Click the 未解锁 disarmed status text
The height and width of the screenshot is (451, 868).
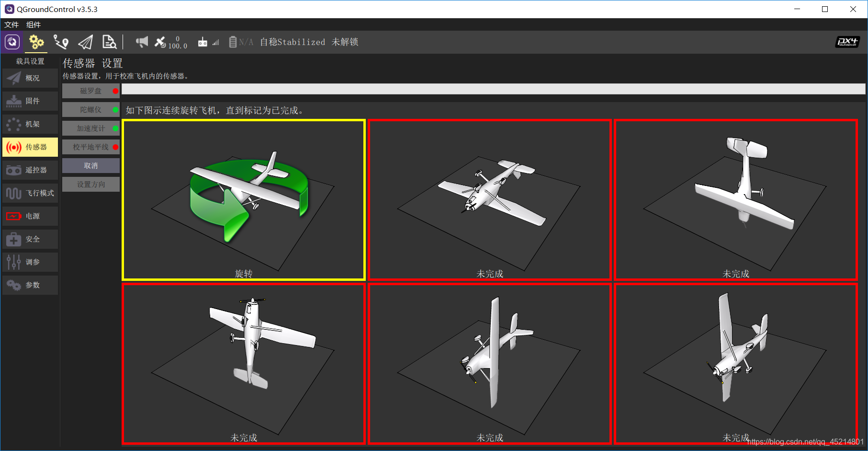345,42
